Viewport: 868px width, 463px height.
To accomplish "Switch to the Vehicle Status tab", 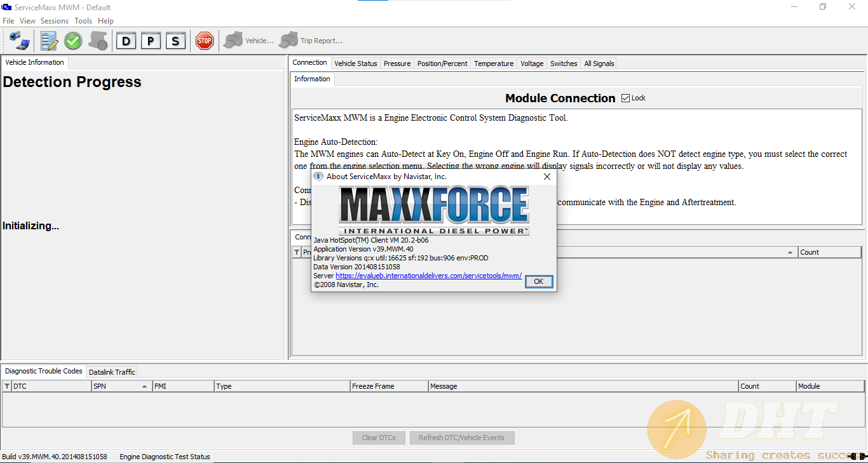I will [356, 64].
